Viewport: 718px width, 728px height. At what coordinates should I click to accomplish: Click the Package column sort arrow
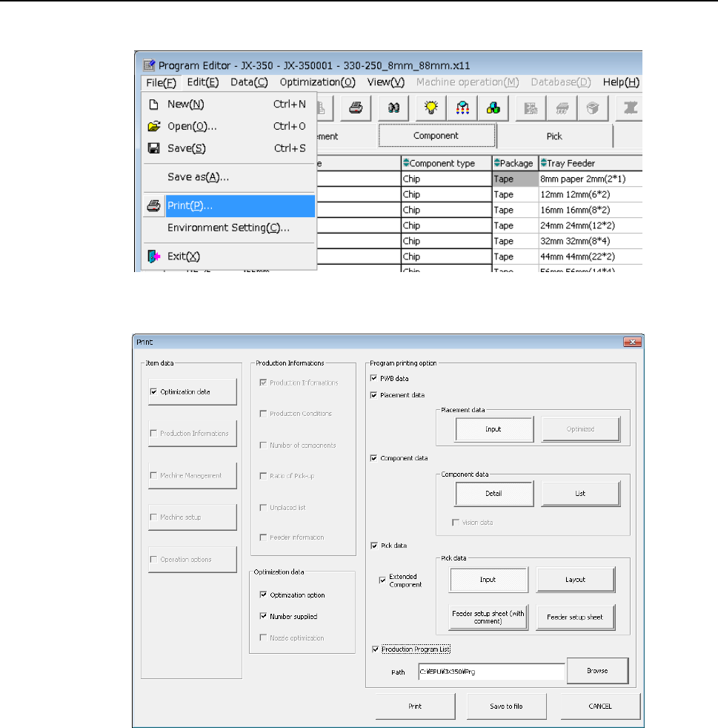[x=496, y=163]
